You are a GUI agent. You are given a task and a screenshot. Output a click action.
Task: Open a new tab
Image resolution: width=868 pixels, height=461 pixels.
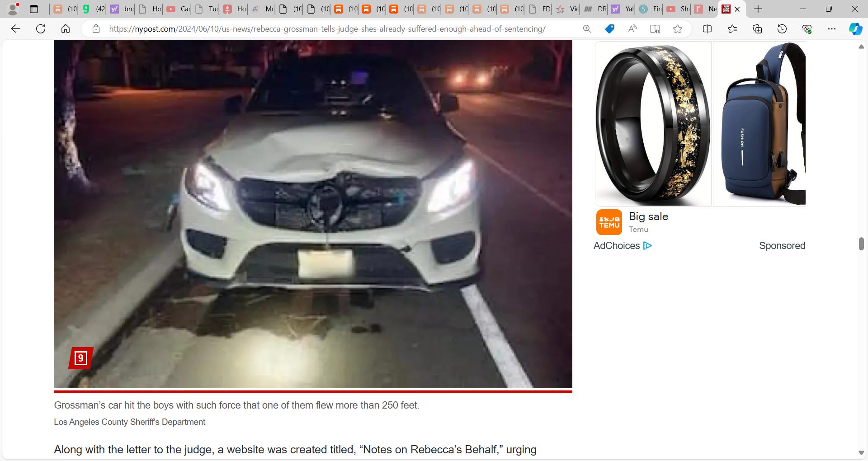click(x=758, y=9)
